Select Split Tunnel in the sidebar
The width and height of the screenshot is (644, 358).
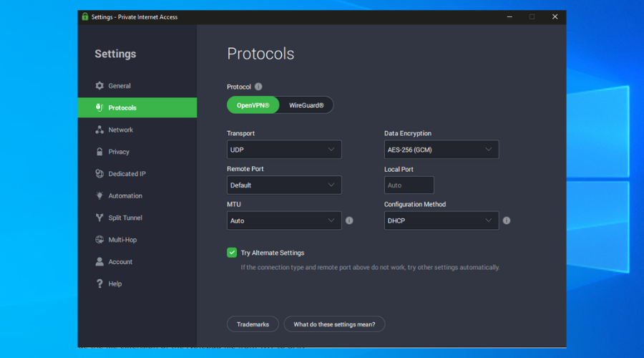pos(125,218)
